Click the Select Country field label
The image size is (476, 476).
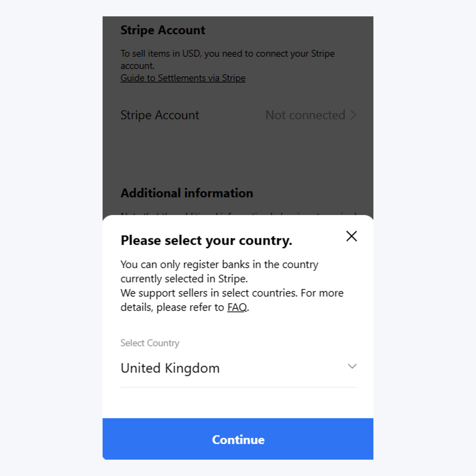pyautogui.click(x=150, y=343)
